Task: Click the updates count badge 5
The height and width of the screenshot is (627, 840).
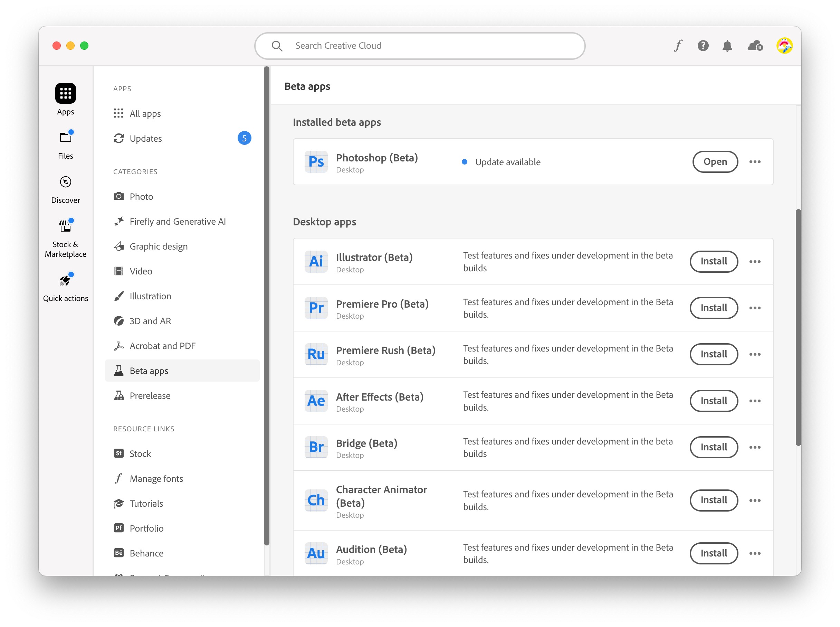Action: (x=244, y=138)
